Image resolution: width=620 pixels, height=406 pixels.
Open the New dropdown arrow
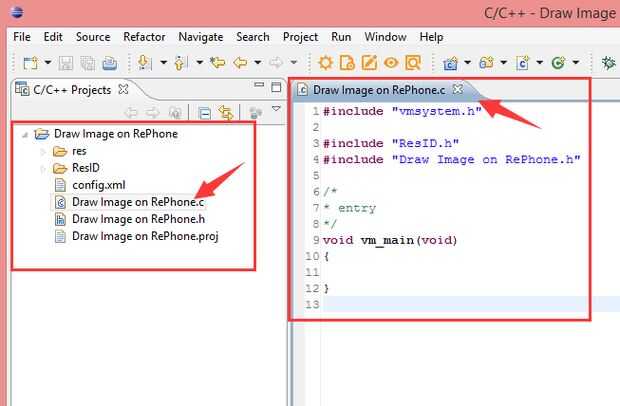47,62
